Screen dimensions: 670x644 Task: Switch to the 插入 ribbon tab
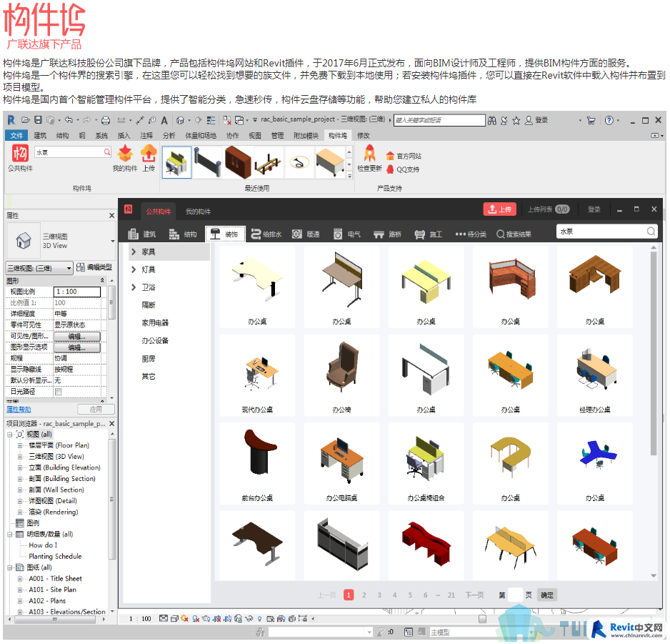[x=124, y=136]
